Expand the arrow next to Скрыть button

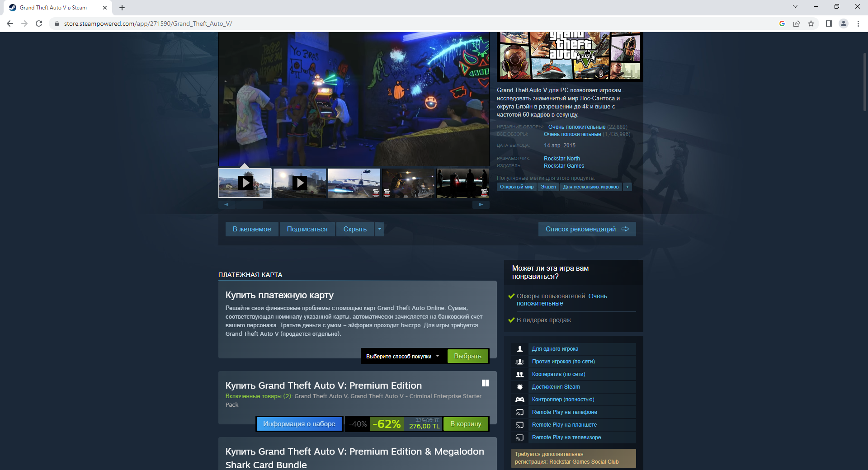[x=380, y=229]
